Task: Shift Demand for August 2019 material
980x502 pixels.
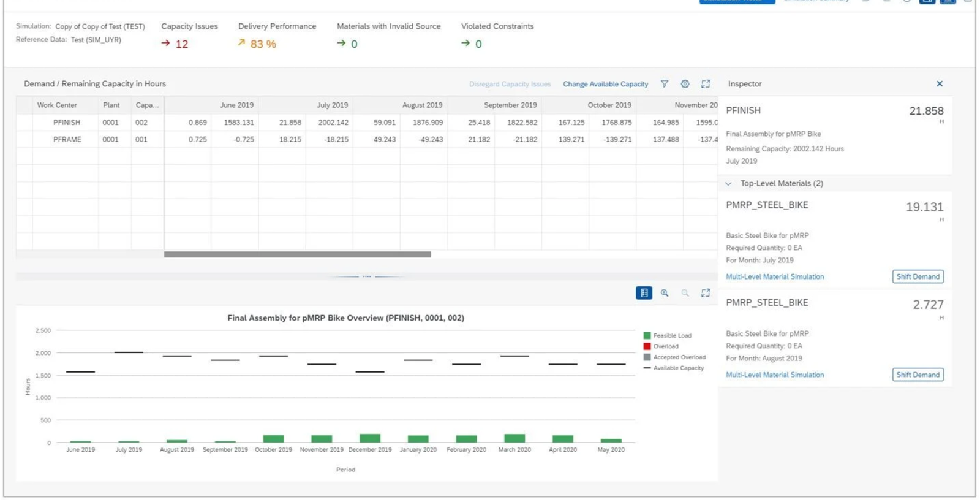Action: pos(918,375)
